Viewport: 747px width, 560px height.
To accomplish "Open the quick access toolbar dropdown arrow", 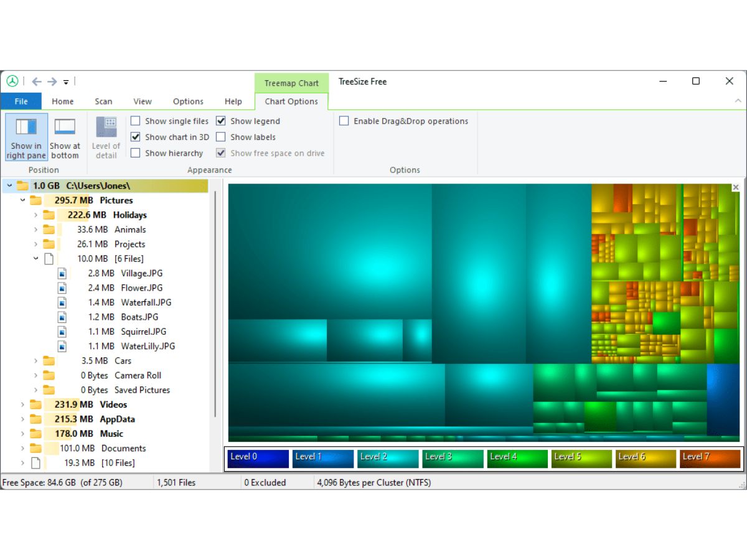I will (66, 82).
